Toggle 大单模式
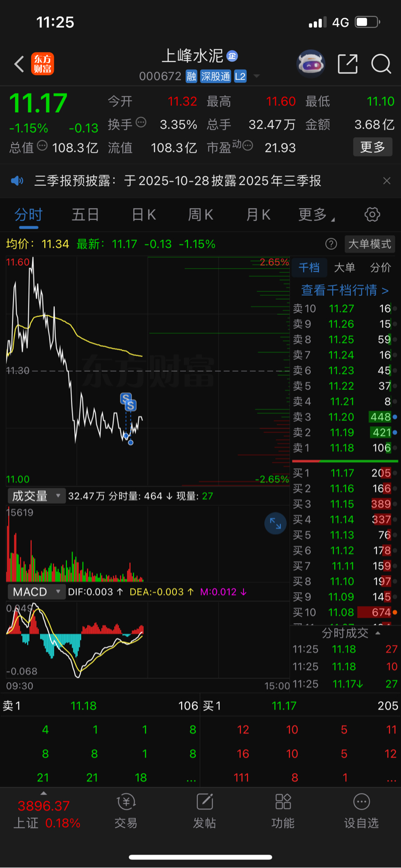Screen dimensions: 401x868 coord(370,244)
